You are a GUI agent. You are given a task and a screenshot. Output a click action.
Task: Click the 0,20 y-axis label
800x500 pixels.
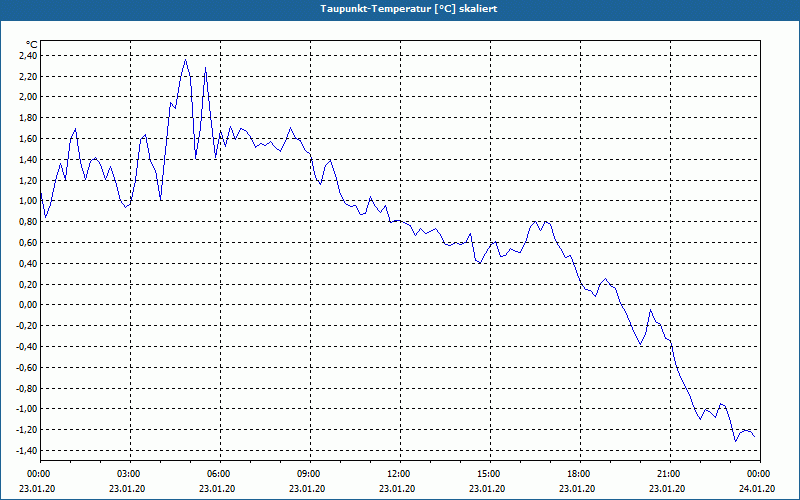click(x=29, y=285)
